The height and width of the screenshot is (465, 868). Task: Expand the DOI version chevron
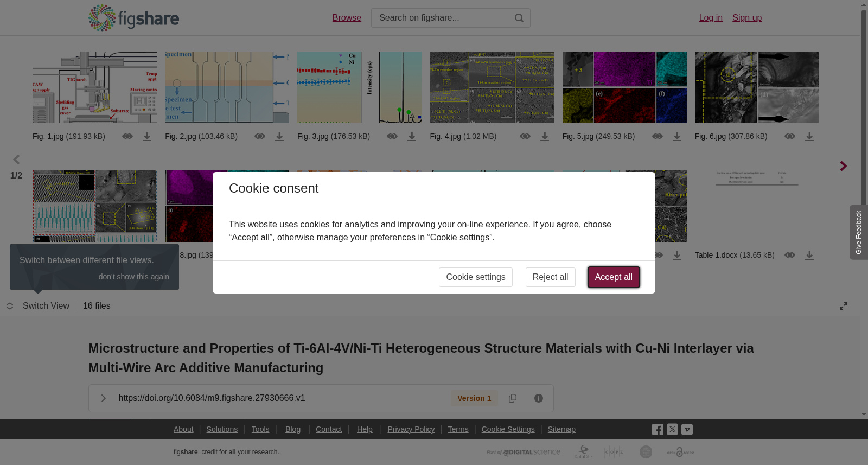104,398
